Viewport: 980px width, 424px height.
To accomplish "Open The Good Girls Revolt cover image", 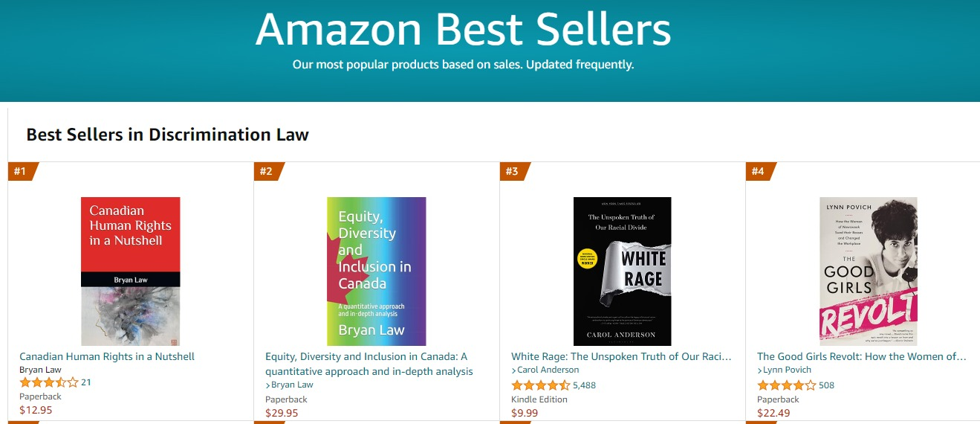I will [869, 271].
